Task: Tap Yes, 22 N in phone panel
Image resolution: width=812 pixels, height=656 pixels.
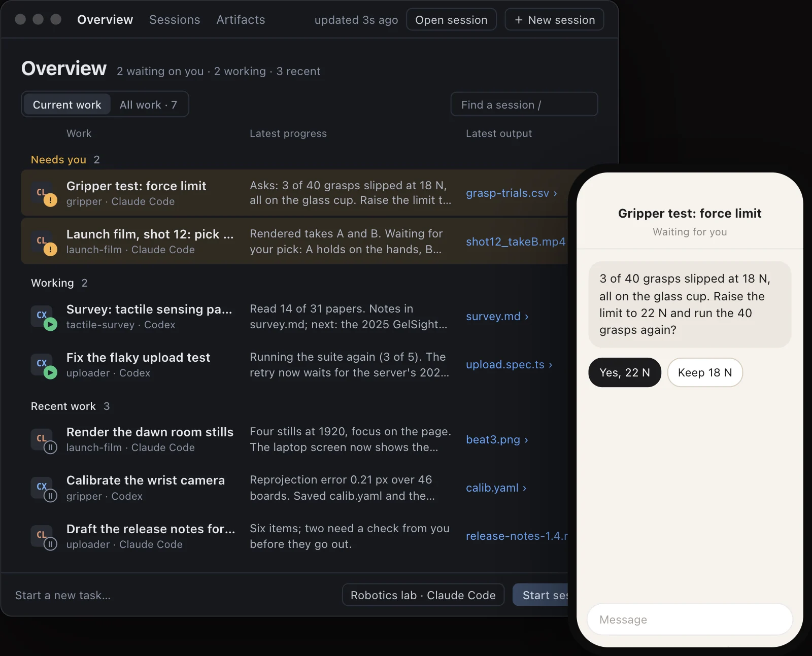Action: pos(625,372)
